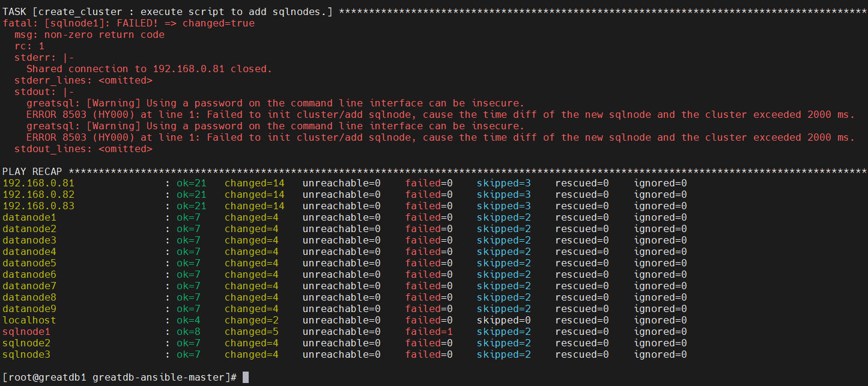The height and width of the screenshot is (386, 868).
Task: Click the 'rc: 1' return code line
Action: pos(29,46)
